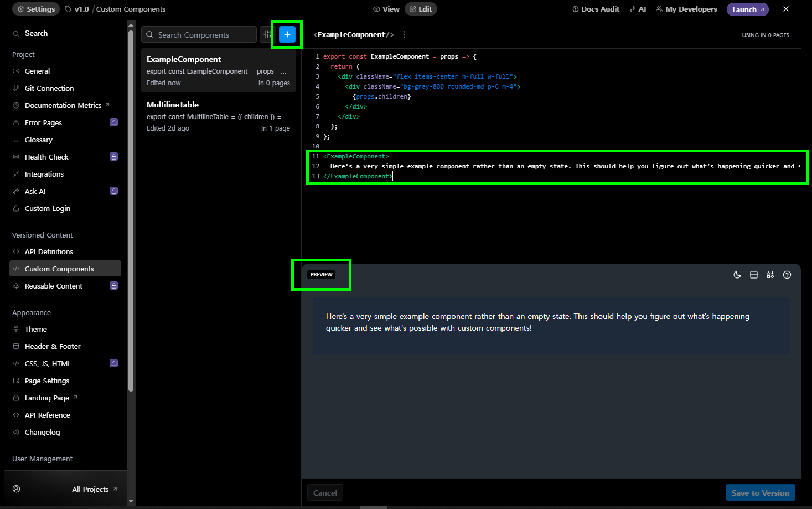The image size is (812, 509).
Task: Click the lock icon beside Error Pages
Action: 113,122
